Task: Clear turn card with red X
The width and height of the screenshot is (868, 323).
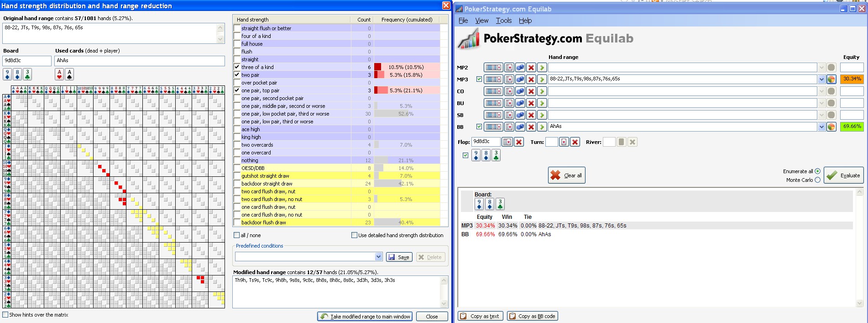Action: pyautogui.click(x=575, y=142)
